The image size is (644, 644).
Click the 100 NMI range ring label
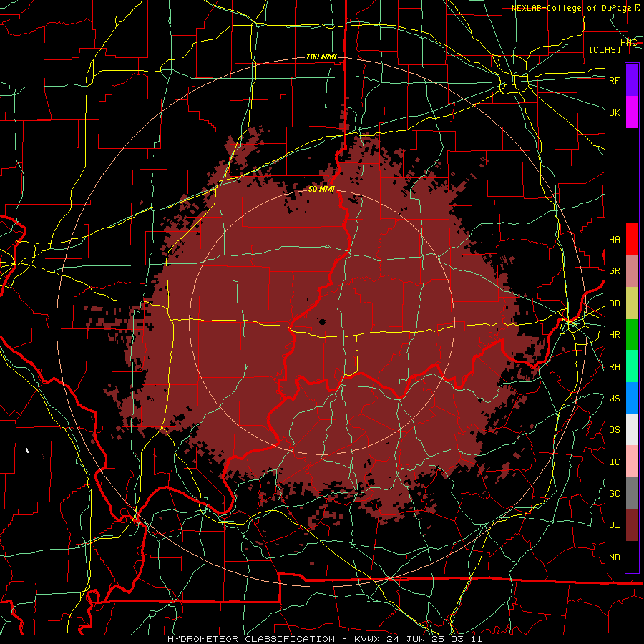click(321, 57)
